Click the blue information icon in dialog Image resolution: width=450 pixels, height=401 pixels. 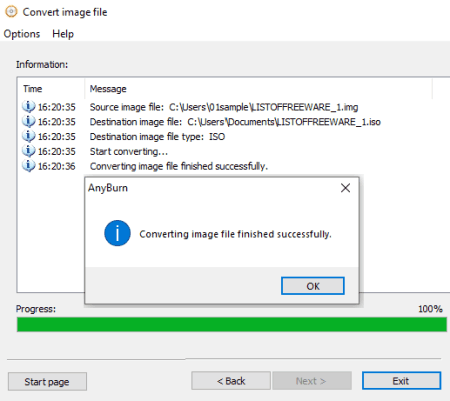click(117, 233)
